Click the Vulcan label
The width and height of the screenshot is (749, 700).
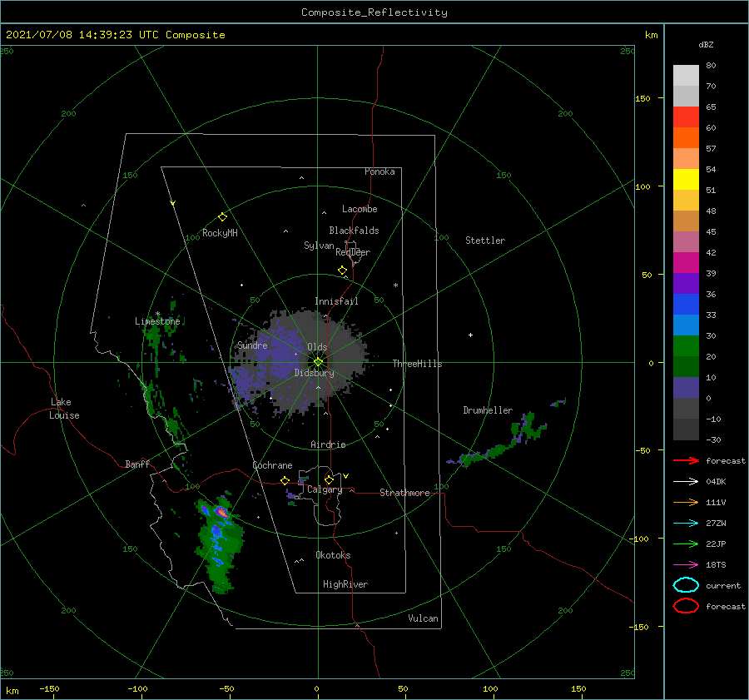[x=424, y=618]
